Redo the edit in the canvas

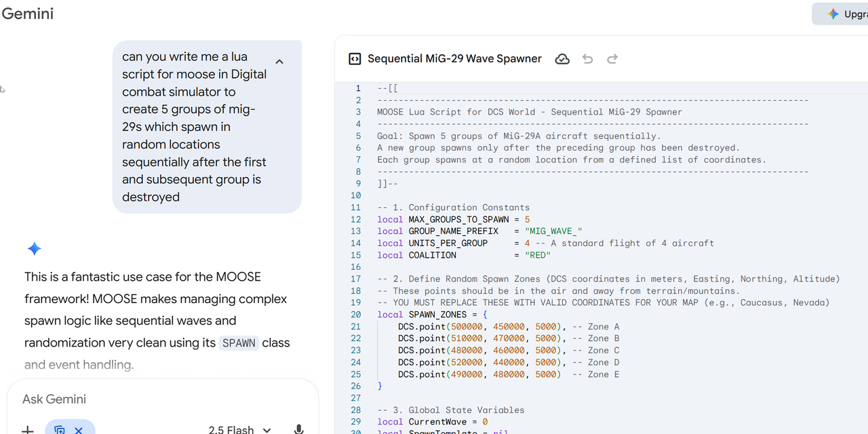612,59
